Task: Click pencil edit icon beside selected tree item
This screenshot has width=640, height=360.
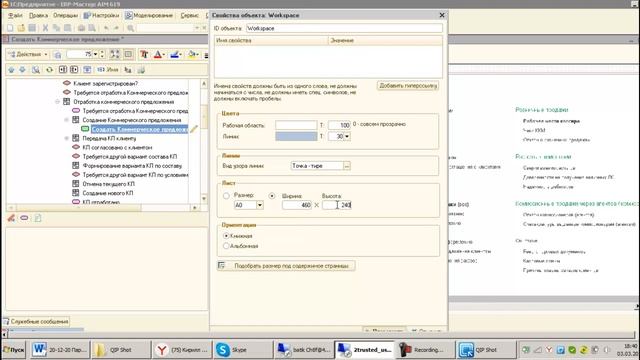Action: click(194, 129)
